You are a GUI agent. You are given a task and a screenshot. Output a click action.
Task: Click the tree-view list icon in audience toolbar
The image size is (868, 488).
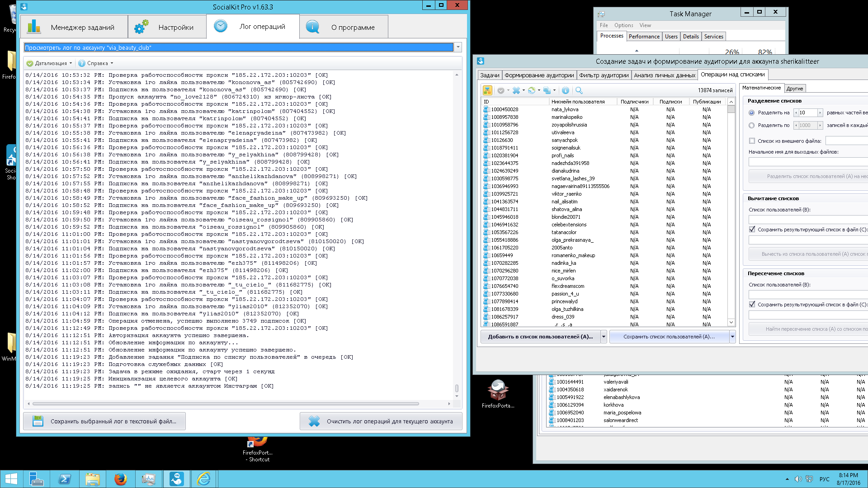click(x=487, y=90)
